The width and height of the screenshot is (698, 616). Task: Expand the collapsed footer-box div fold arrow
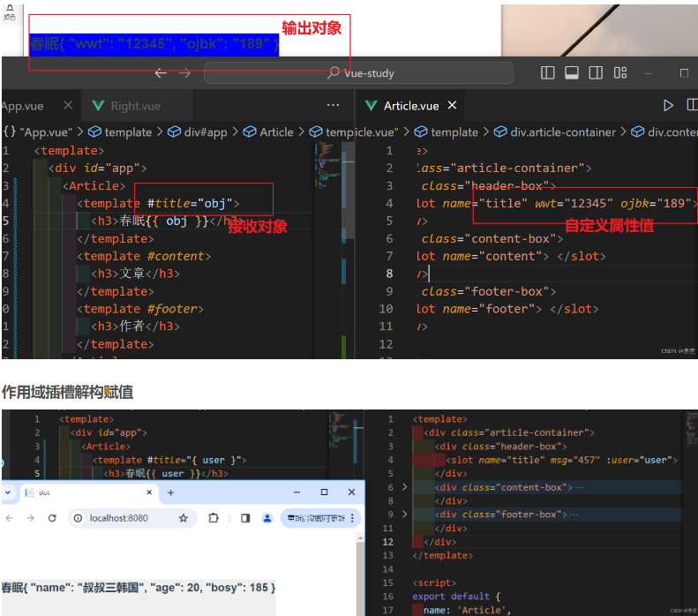coord(404,514)
